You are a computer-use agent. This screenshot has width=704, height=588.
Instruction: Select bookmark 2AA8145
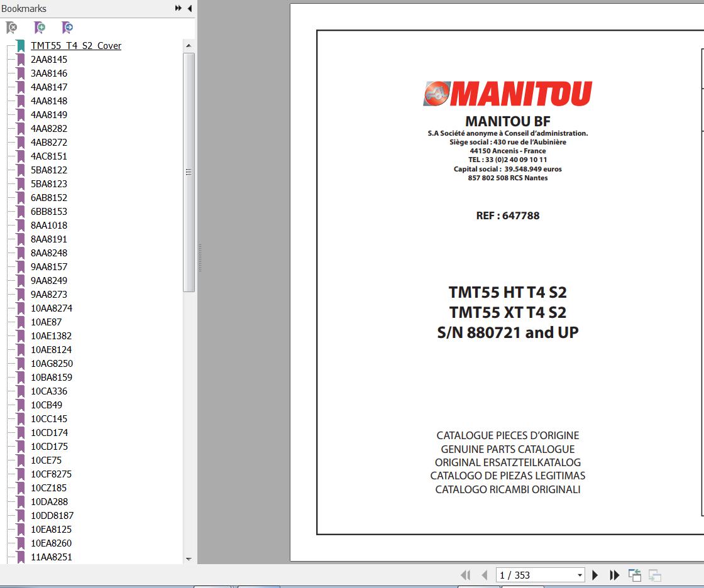tap(49, 60)
